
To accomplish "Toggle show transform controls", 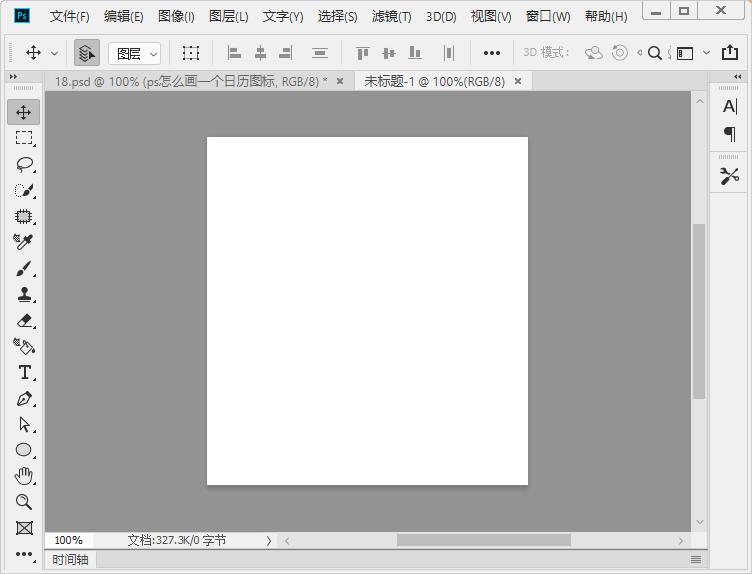I will [191, 53].
